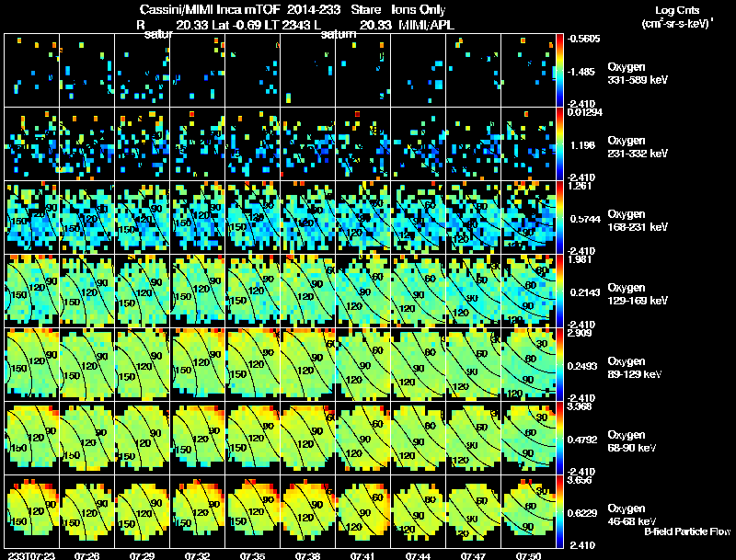Screen dimensions: 736x560
Task: Click the Oxygen 331-589 keV panel at 07:23
Action: point(32,70)
